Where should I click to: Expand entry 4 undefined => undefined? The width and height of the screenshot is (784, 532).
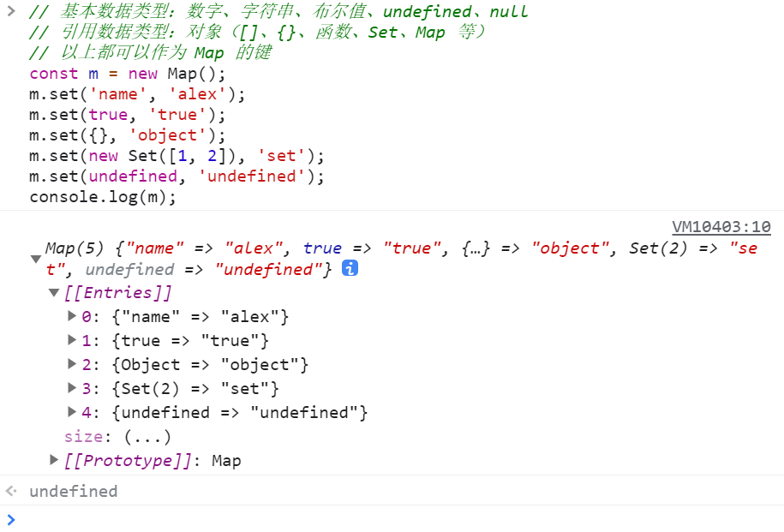pos(72,412)
